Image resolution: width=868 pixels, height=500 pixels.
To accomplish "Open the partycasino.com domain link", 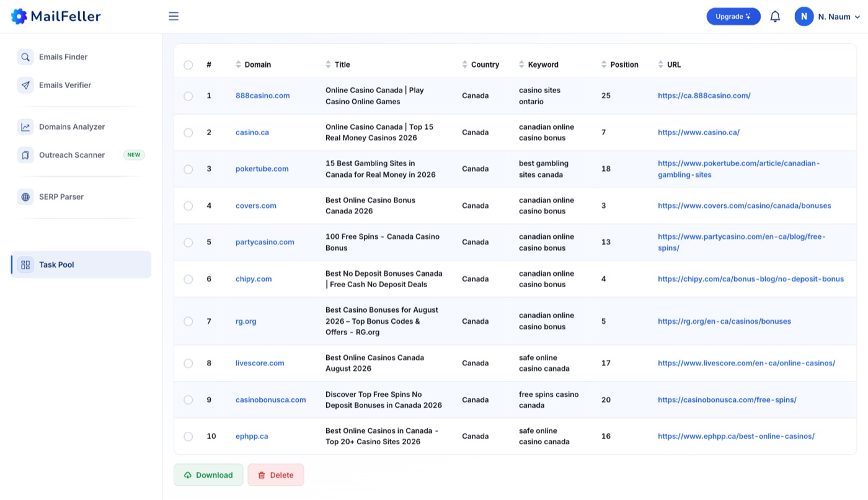I will (265, 242).
